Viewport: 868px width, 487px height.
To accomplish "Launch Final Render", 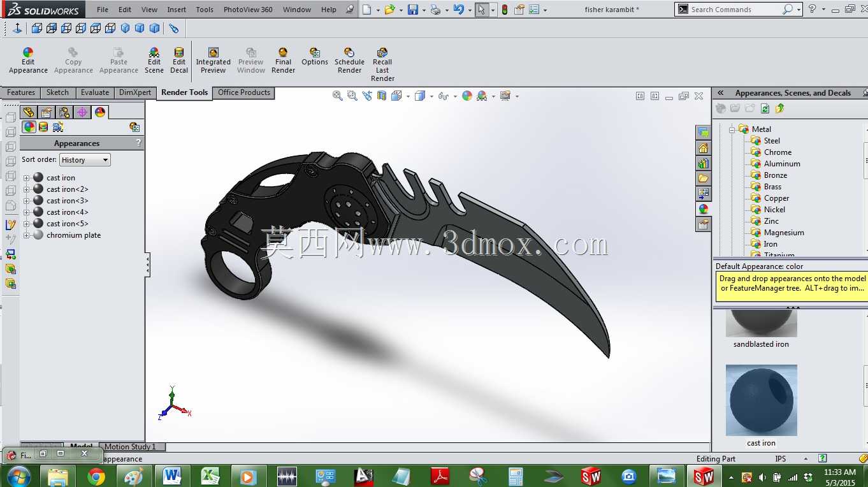I will pyautogui.click(x=283, y=61).
